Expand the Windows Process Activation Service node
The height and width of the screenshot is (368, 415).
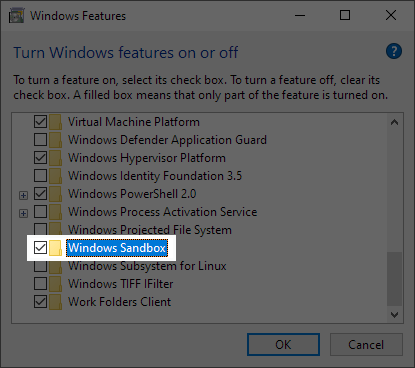click(x=23, y=213)
